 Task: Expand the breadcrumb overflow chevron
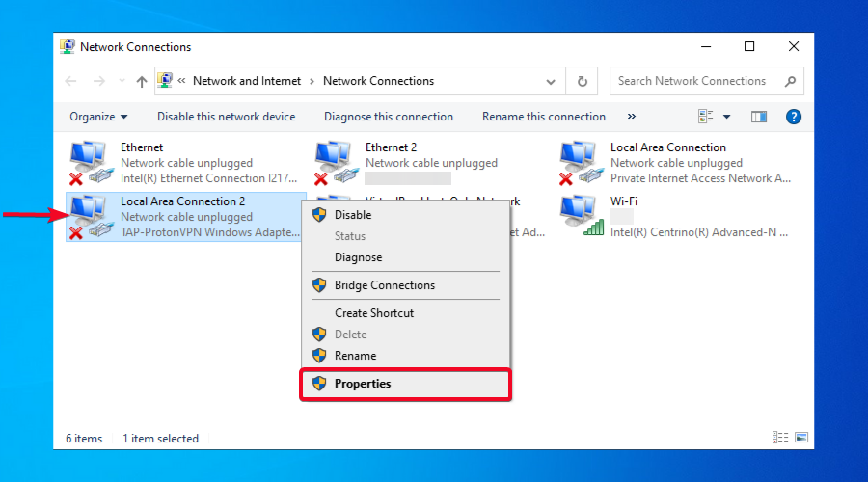[x=181, y=81]
